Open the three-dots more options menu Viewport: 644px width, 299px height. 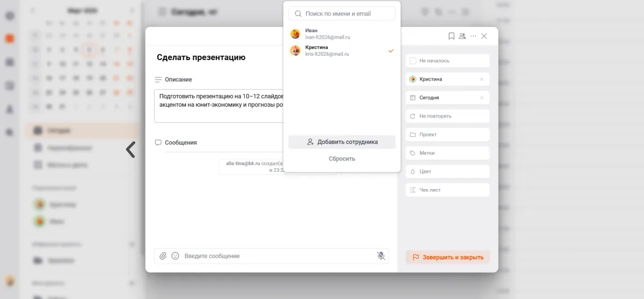(x=473, y=36)
